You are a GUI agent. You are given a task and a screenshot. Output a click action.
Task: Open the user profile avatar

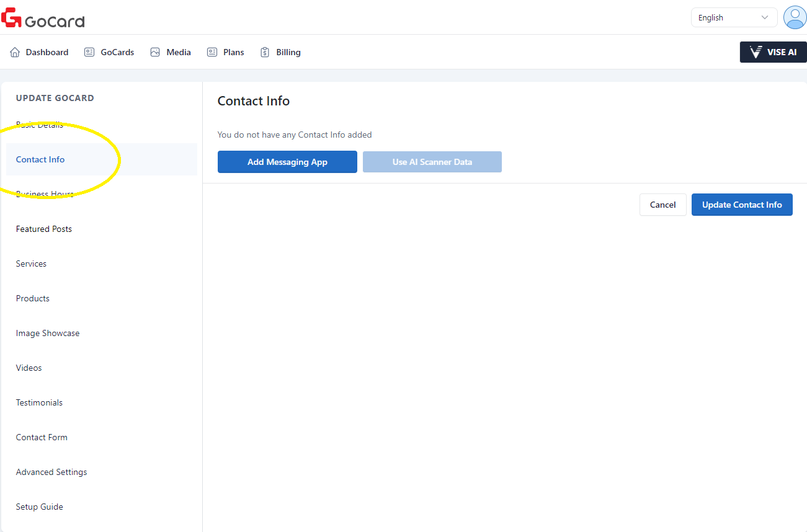795,17
